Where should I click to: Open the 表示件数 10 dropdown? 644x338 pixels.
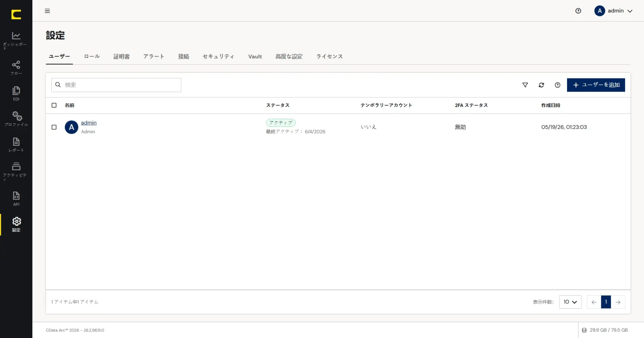(570, 302)
